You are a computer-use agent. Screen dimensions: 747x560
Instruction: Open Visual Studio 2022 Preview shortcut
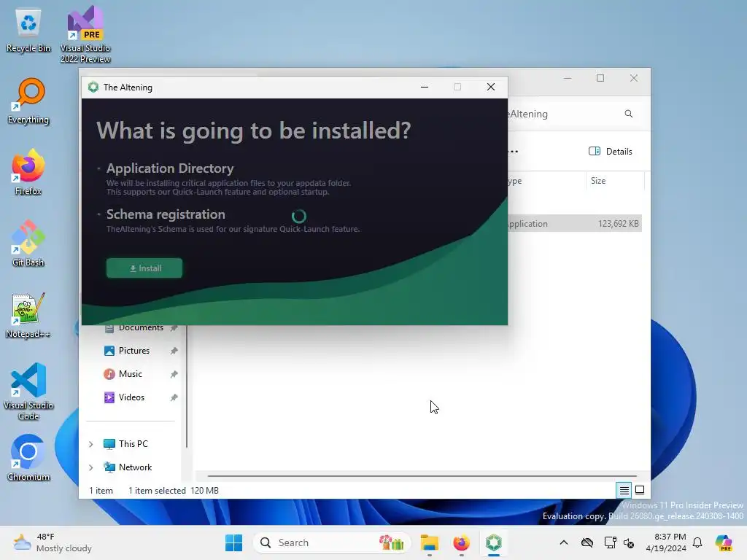click(85, 35)
